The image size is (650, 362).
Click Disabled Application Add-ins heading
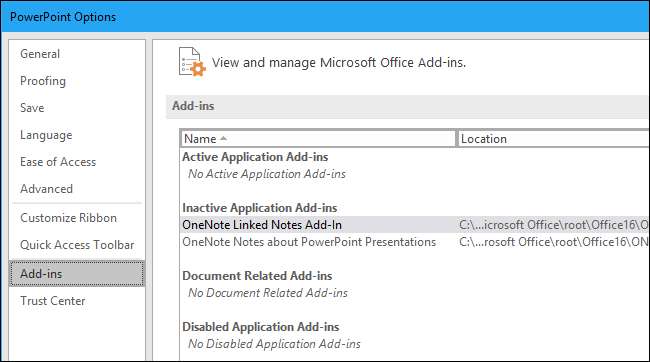260,327
